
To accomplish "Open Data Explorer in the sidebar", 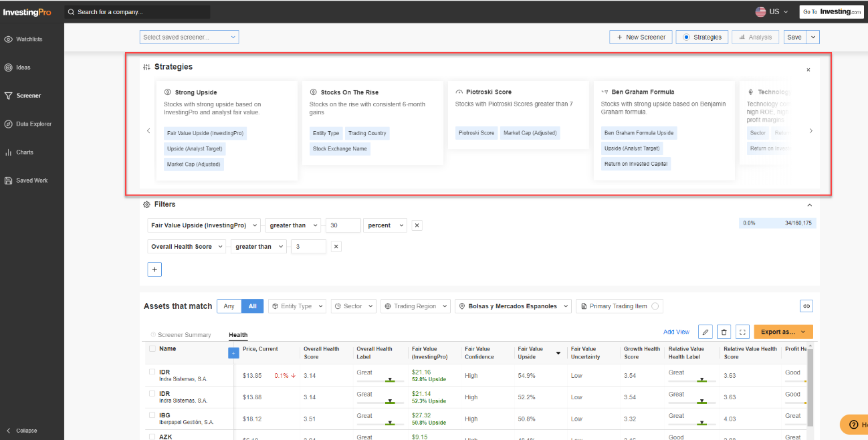I will 32,124.
